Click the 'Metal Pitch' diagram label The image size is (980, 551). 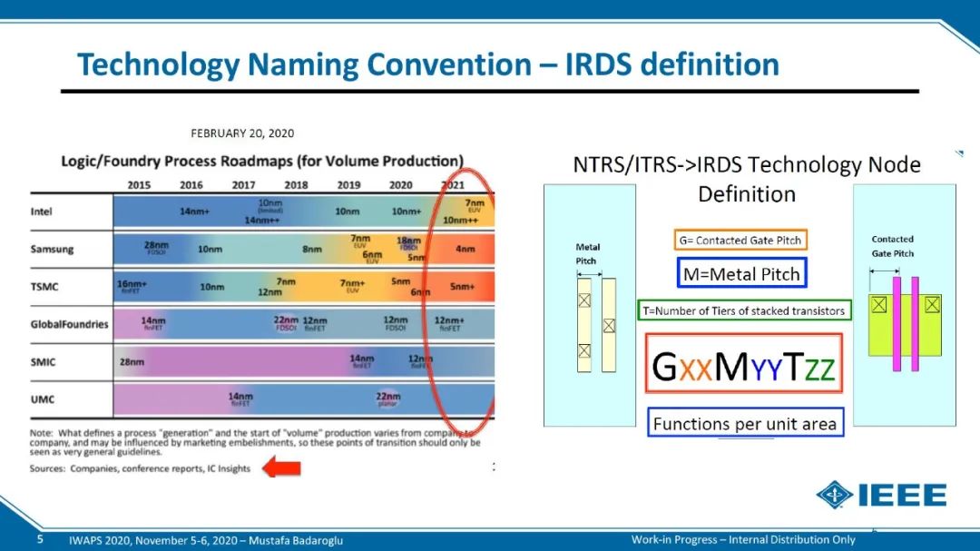click(x=586, y=254)
